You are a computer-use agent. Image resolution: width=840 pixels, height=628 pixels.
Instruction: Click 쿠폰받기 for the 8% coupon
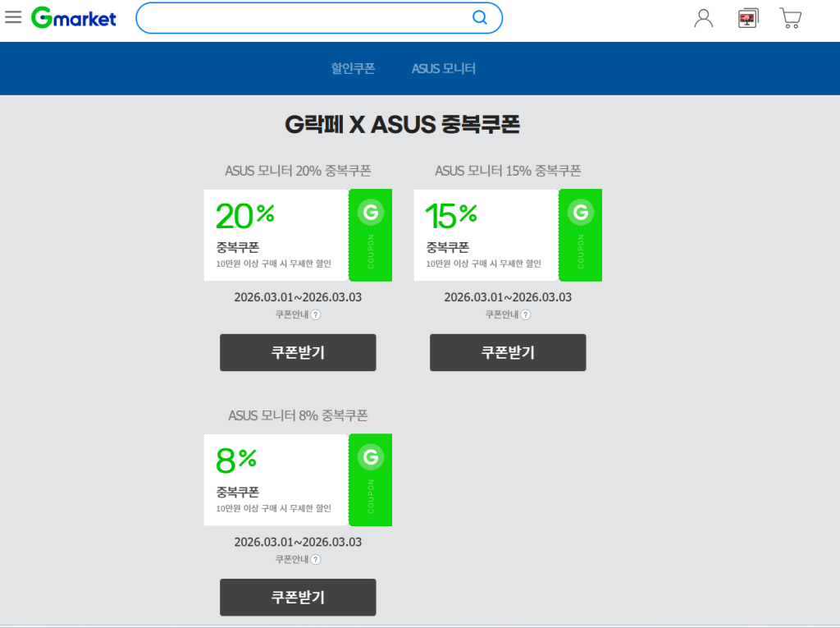(x=298, y=597)
